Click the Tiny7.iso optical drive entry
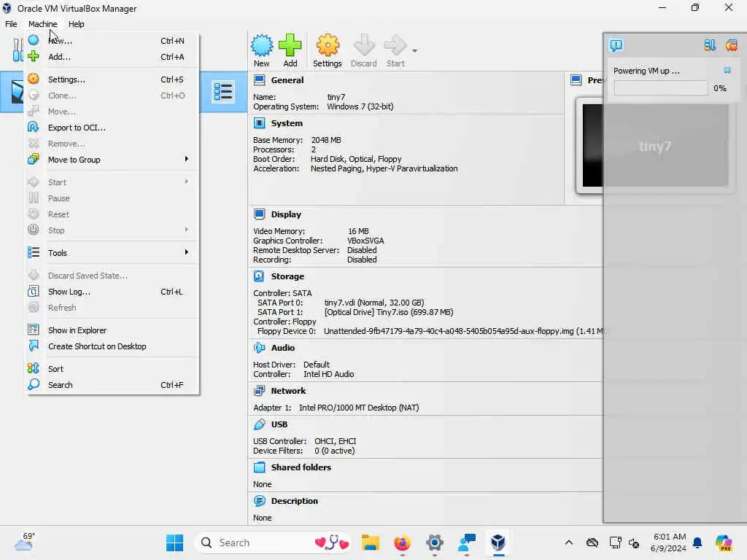 [389, 312]
